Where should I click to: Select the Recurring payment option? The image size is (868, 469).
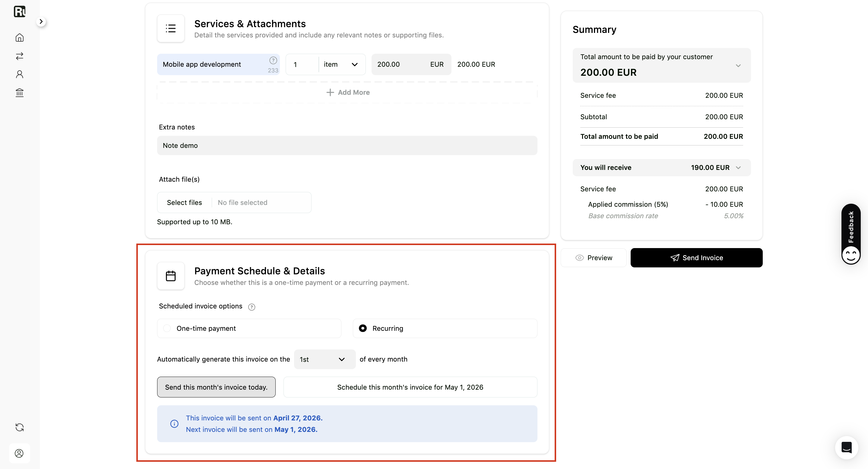coord(445,328)
